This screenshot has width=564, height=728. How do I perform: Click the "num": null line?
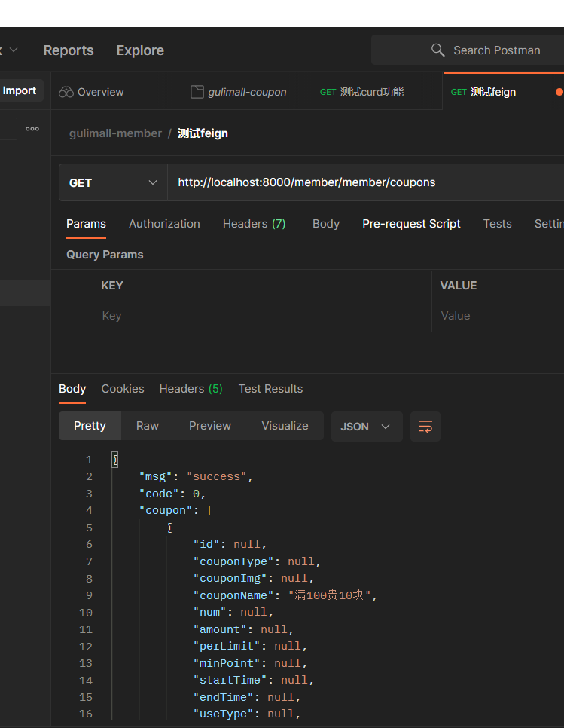click(233, 613)
